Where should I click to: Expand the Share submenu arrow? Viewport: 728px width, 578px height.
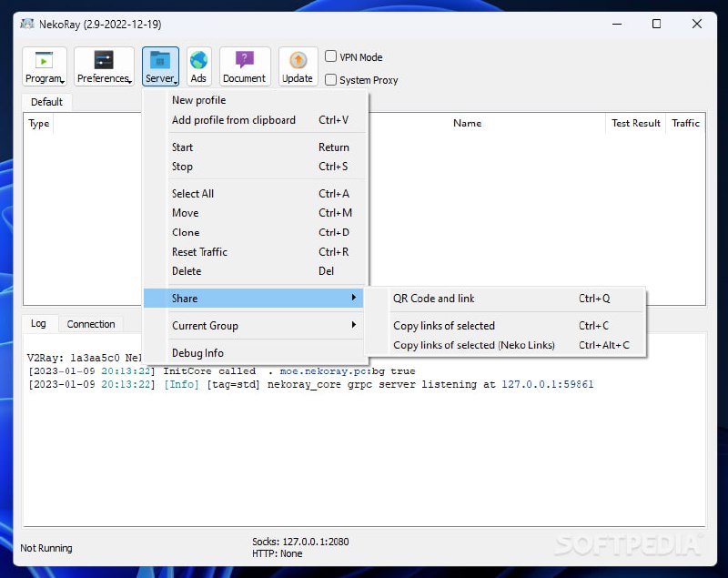point(354,299)
